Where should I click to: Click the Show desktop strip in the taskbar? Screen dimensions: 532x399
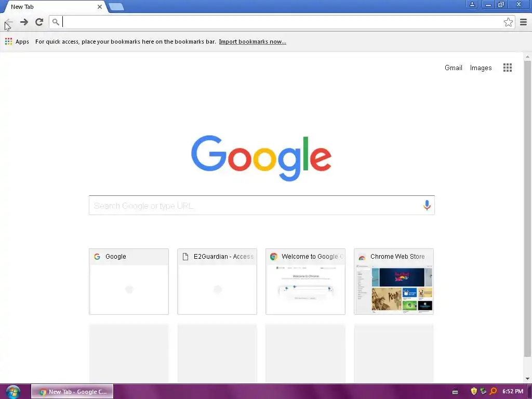529,392
